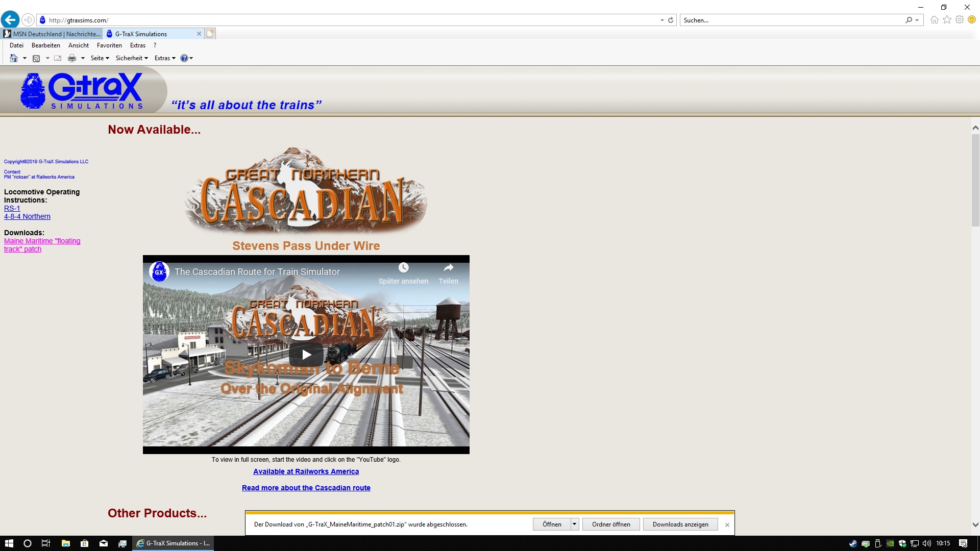The width and height of the screenshot is (980, 551).
Task: Click the share arrow on the video
Action: click(x=448, y=268)
